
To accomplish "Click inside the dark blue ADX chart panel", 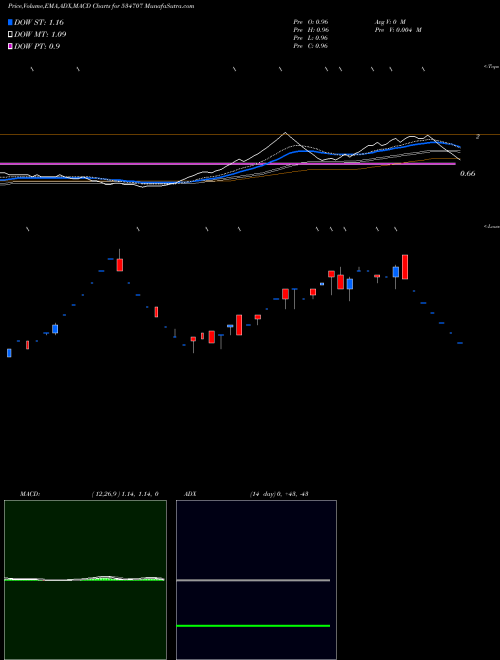I will point(256,580).
